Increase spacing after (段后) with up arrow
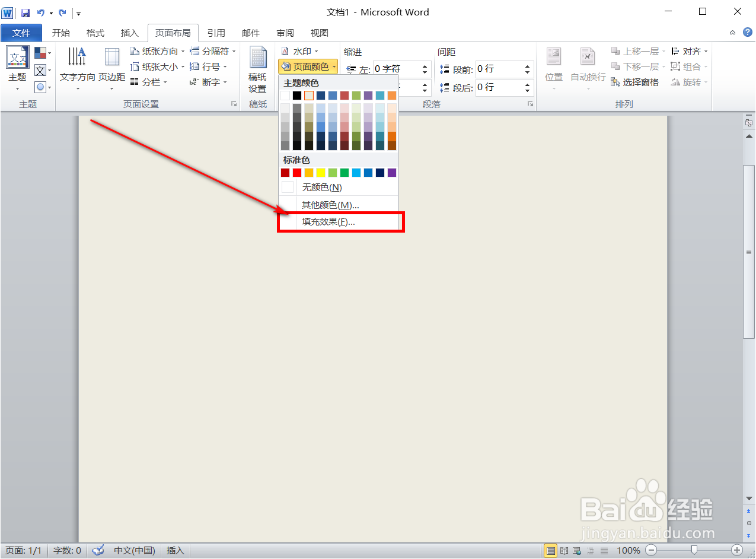The image size is (756, 559). tap(528, 84)
